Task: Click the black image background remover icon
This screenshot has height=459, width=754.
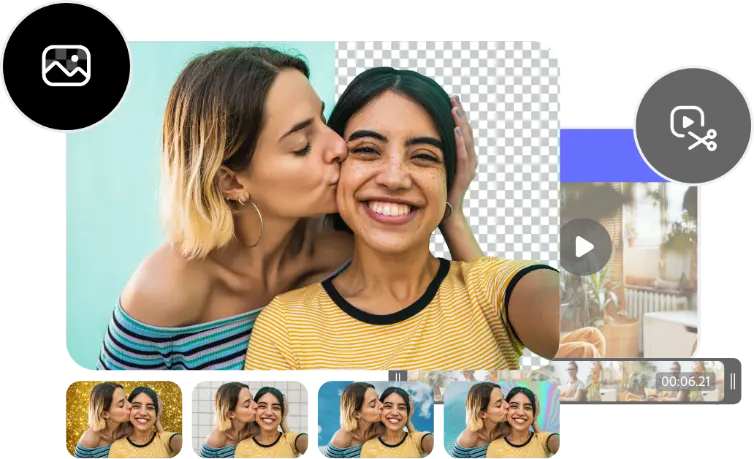Action: coord(66,65)
